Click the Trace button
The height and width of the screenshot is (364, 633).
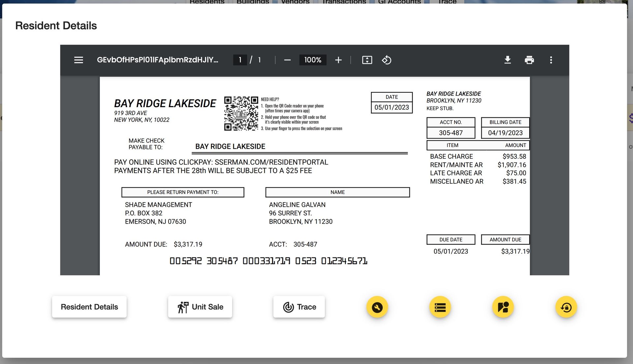(x=299, y=307)
